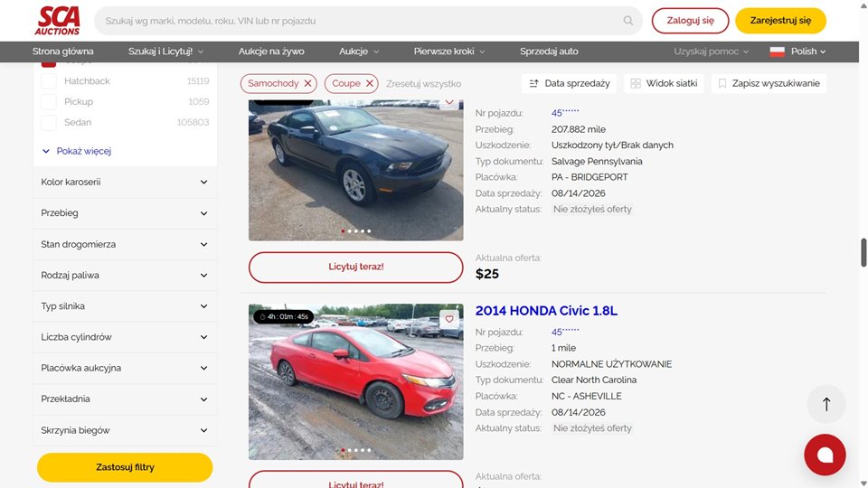Select first image dot on Honda photo

coord(343,450)
